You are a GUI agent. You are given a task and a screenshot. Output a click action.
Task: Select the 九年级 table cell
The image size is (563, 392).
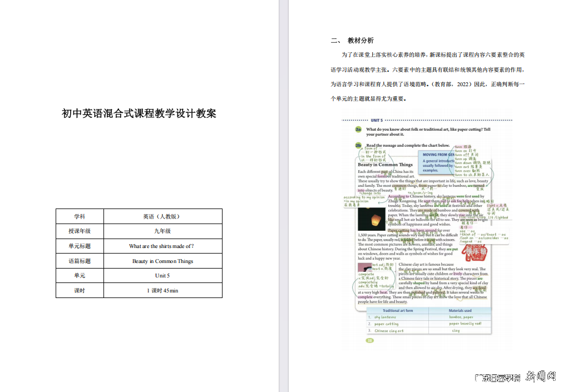(161, 231)
